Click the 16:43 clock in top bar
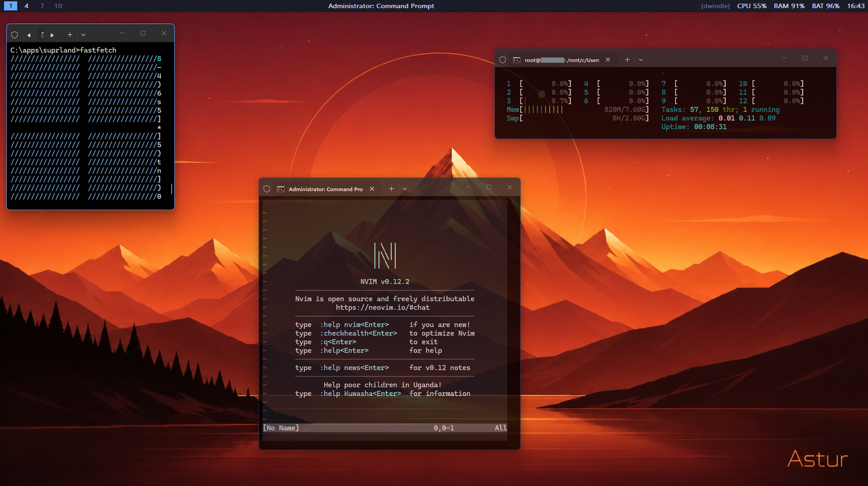868x486 pixels. click(x=856, y=6)
